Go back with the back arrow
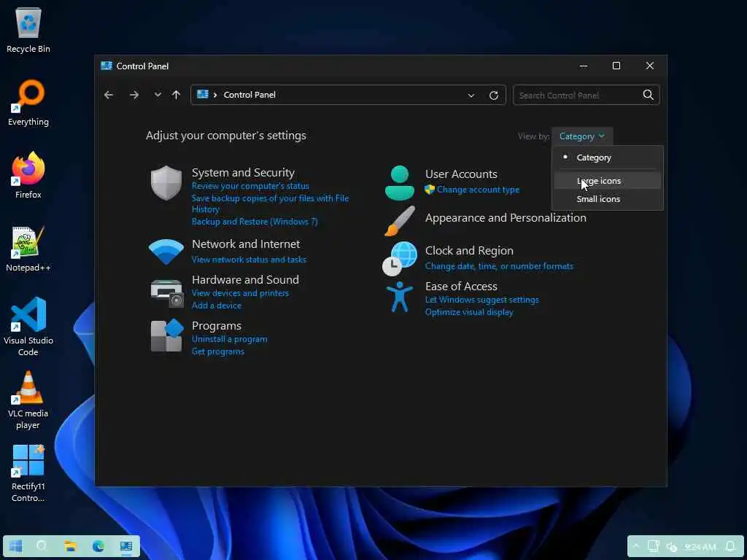The width and height of the screenshot is (747, 560). tap(109, 95)
